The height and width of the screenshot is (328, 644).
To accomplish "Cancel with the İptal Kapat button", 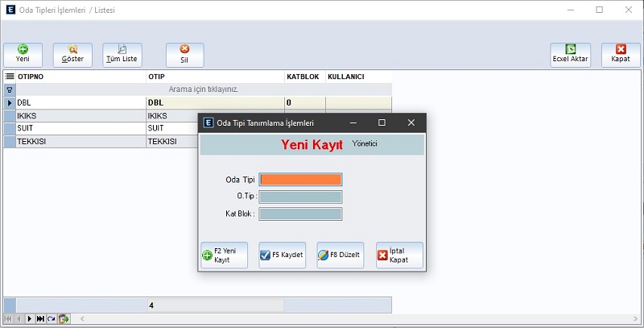I will click(399, 255).
